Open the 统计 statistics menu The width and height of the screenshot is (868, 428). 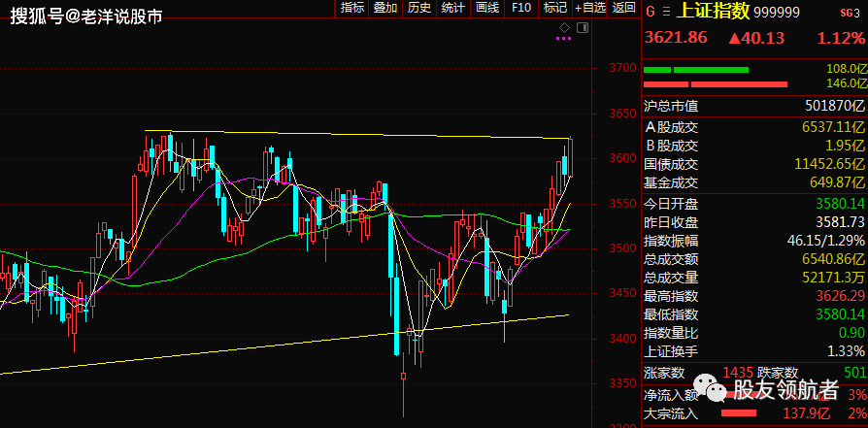pos(452,8)
